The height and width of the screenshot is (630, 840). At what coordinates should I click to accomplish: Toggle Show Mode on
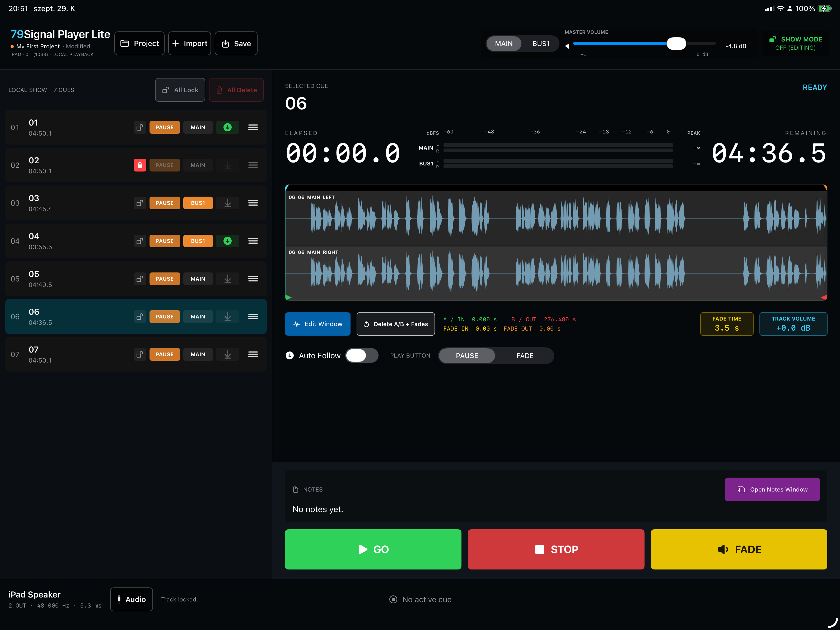pos(796,43)
